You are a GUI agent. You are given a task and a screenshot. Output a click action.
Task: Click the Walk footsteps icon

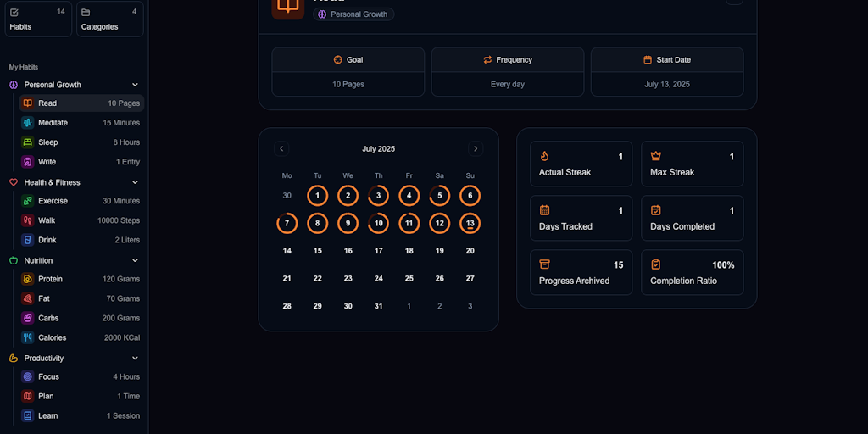[x=28, y=220]
